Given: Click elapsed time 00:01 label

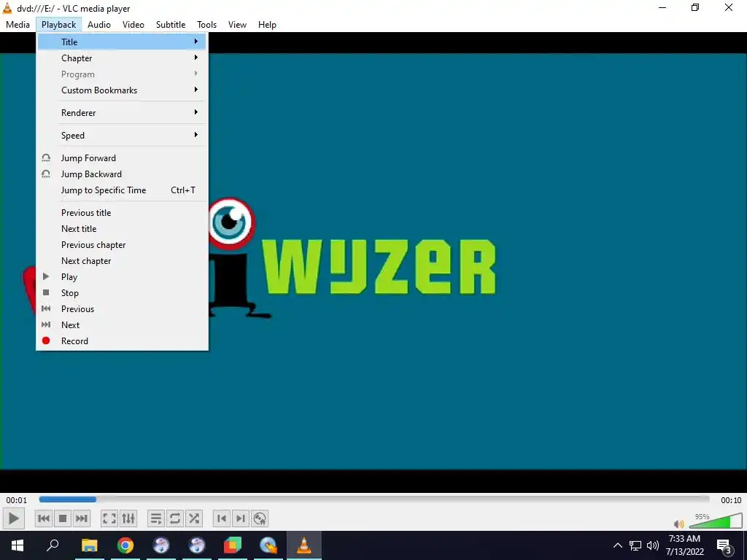Looking at the screenshot, I should [17, 500].
